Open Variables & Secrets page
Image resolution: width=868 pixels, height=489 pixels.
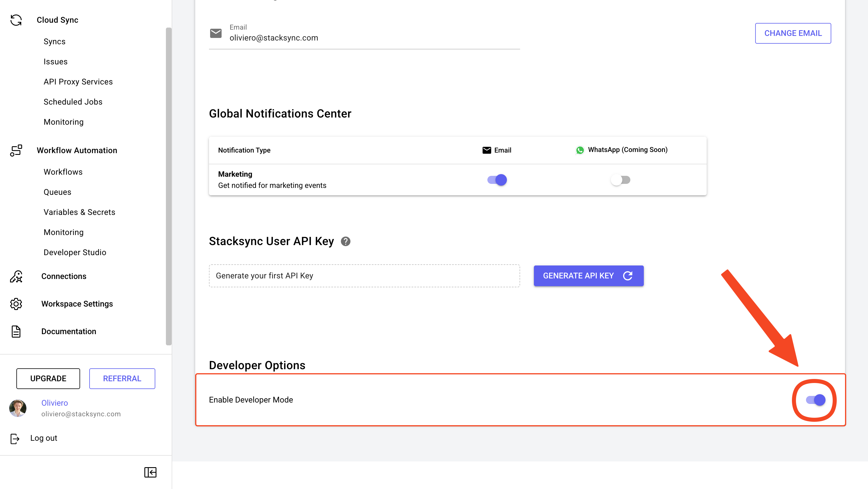pyautogui.click(x=79, y=212)
